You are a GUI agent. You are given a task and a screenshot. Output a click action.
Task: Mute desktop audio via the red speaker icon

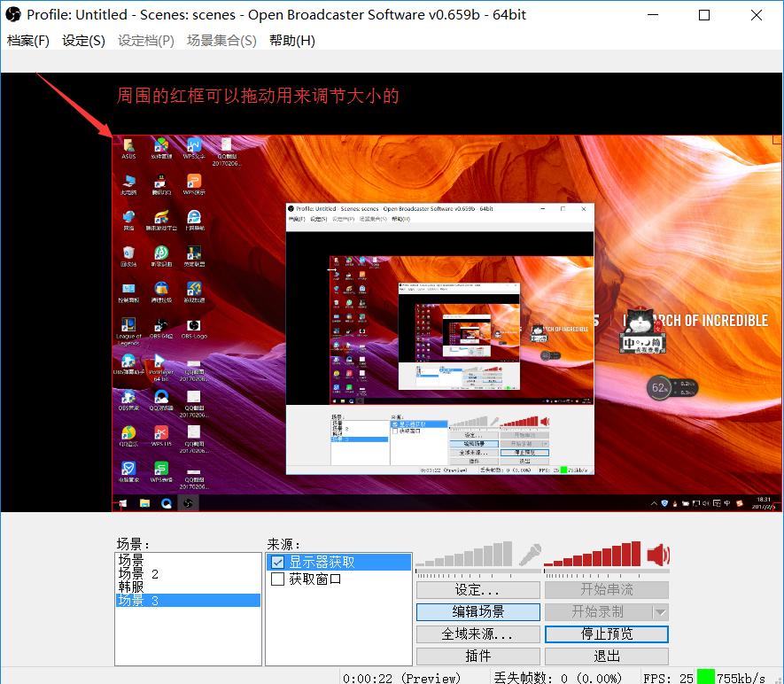(658, 555)
